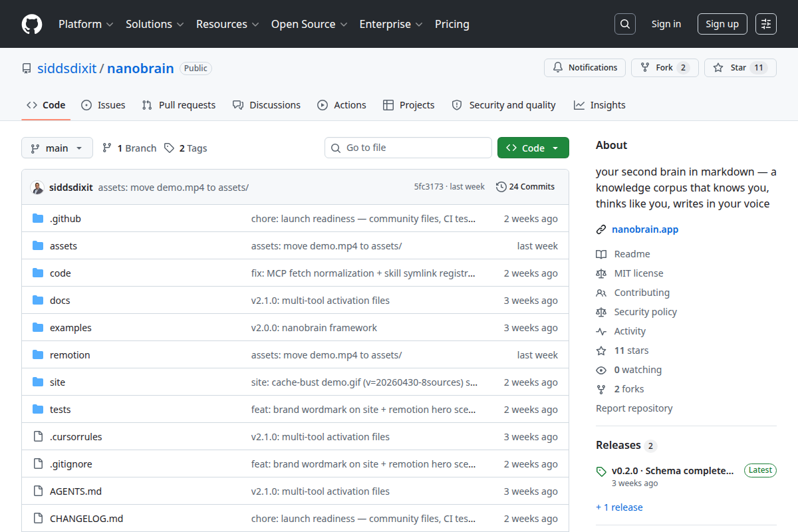Expand the Solutions menu
Image resolution: width=798 pixels, height=532 pixels.
tap(154, 24)
